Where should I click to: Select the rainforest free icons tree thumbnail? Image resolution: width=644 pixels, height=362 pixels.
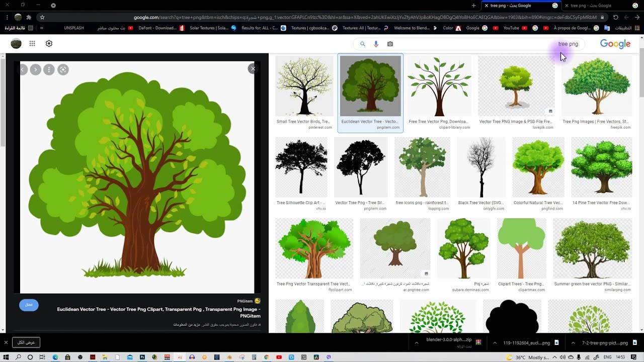(422, 167)
